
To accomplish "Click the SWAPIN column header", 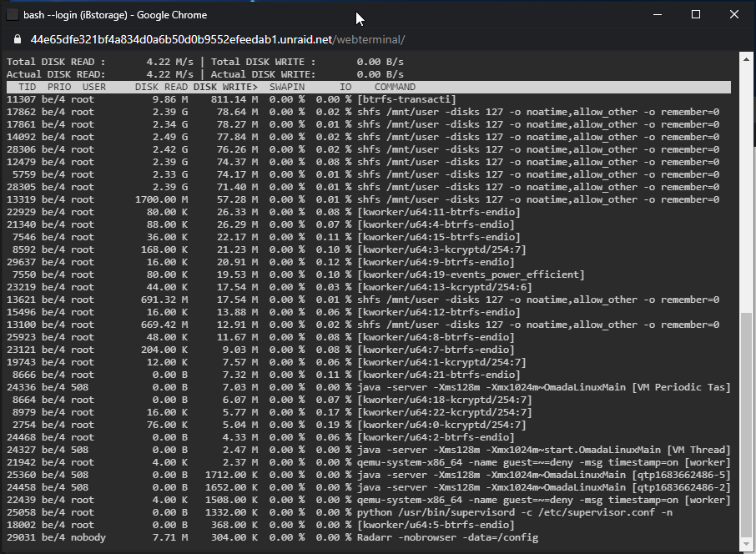I will [x=287, y=88].
